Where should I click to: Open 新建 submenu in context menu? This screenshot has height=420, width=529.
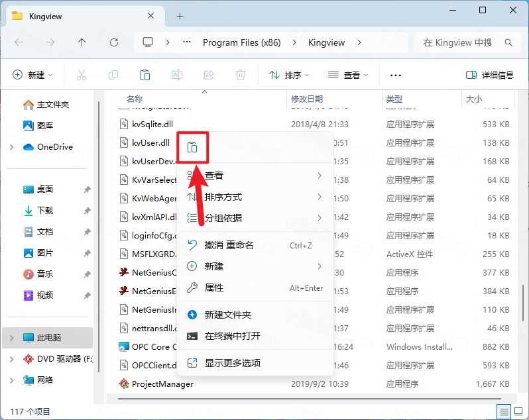[x=255, y=266]
